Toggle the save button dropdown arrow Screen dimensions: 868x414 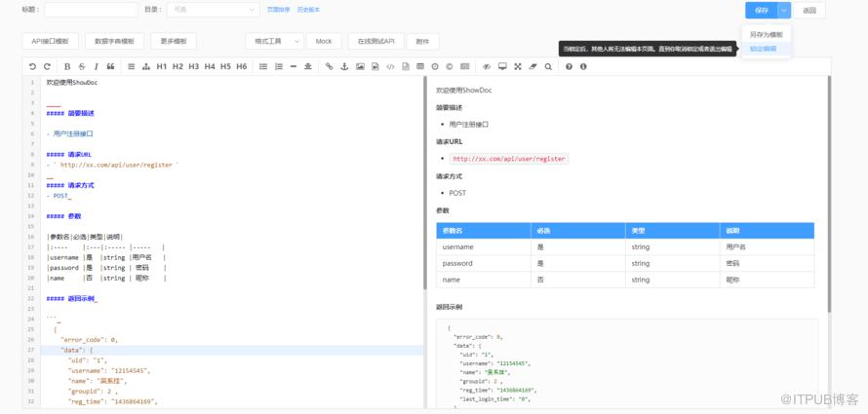pyautogui.click(x=784, y=10)
